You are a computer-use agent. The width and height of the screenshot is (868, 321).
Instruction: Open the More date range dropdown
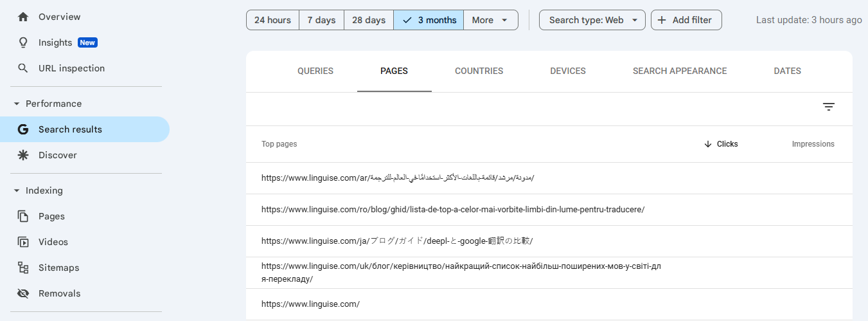pos(491,20)
